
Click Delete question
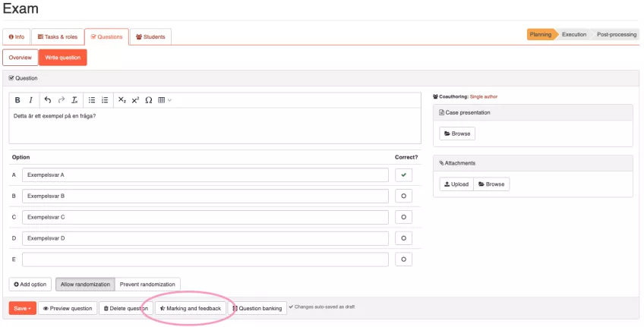click(126, 309)
